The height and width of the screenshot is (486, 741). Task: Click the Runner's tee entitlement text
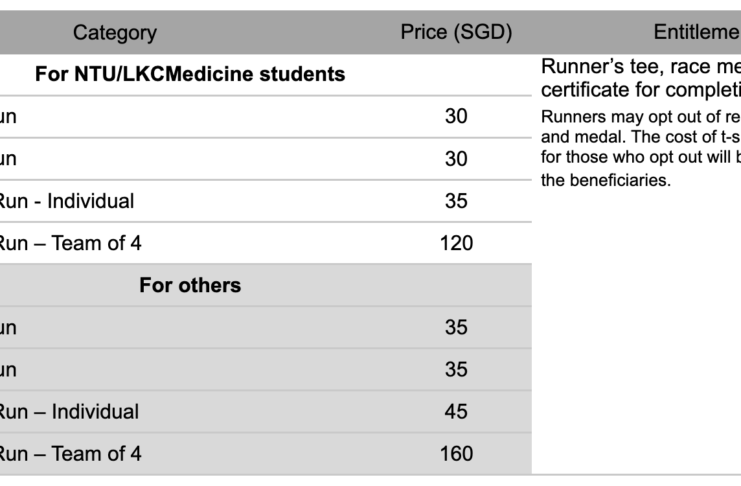coord(641,67)
